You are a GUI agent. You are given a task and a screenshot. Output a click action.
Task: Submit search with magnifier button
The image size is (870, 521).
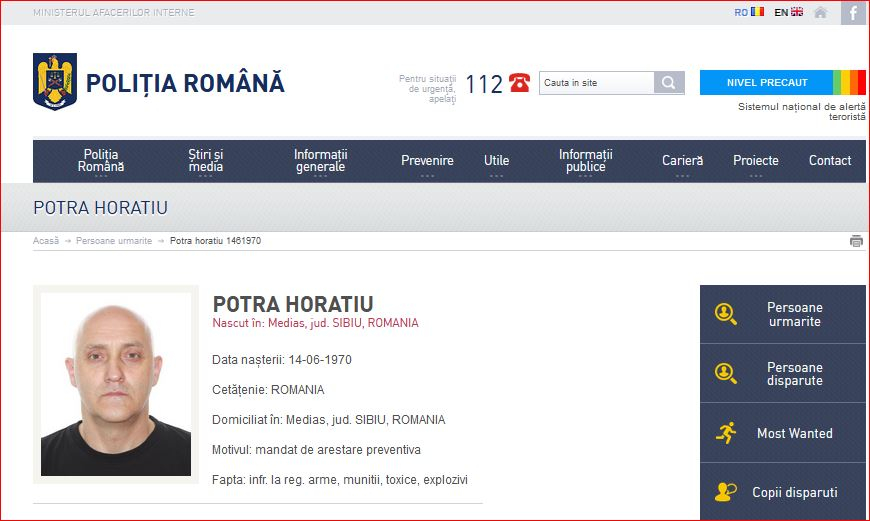669,83
